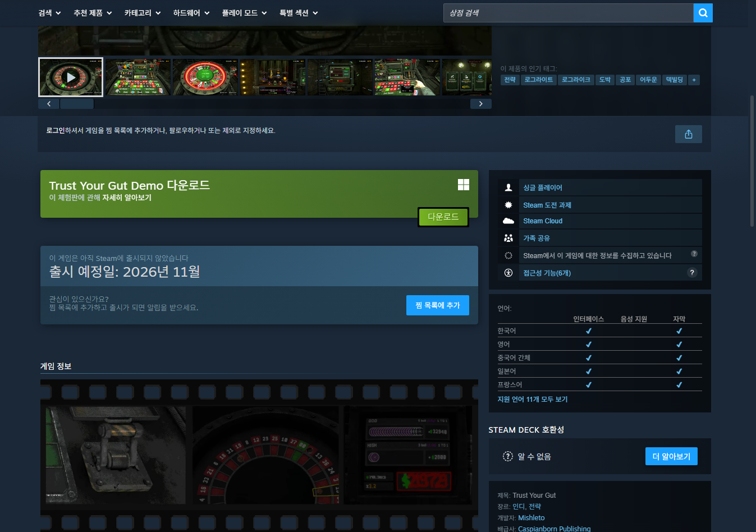Click the Steam achievements badge icon

(x=508, y=205)
